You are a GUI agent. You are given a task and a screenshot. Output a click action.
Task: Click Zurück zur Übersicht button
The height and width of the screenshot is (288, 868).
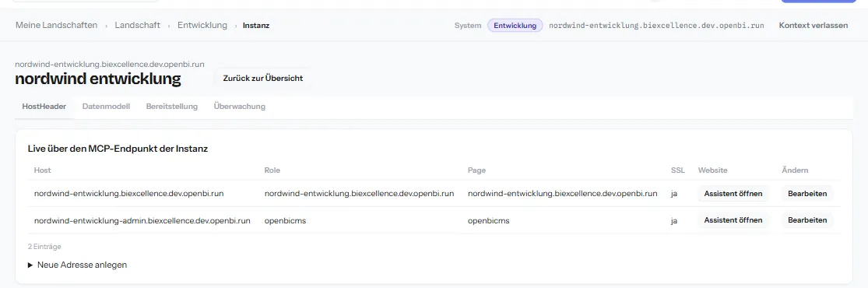[263, 78]
